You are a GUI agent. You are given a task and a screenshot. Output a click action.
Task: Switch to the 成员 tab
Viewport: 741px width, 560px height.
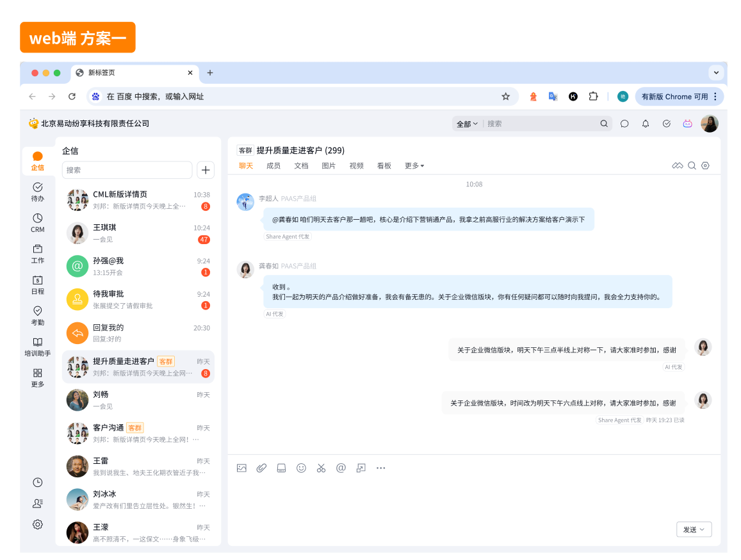pos(273,166)
